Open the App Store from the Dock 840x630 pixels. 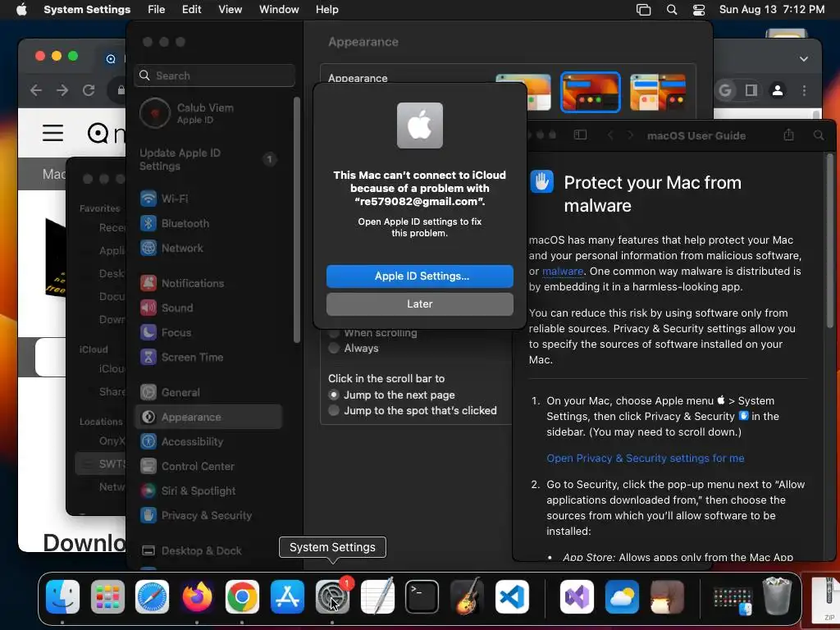pyautogui.click(x=287, y=596)
